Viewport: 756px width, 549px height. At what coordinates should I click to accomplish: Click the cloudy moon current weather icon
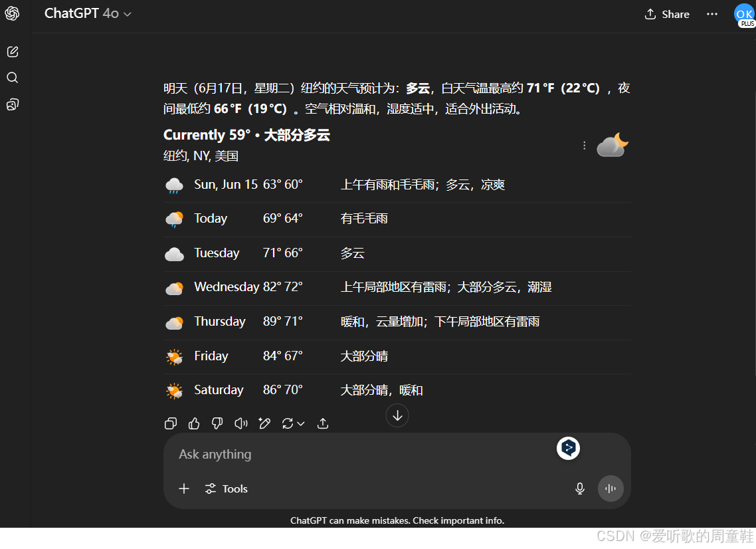(x=613, y=145)
